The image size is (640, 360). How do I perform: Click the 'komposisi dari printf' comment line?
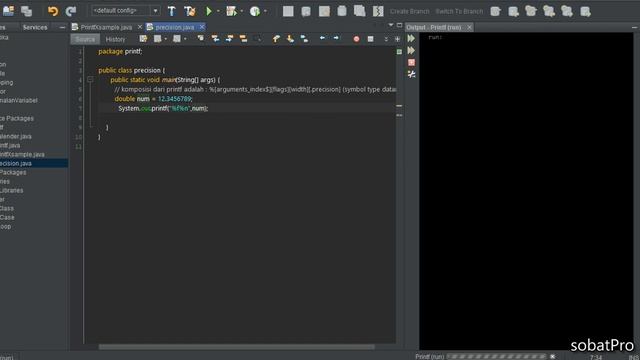coord(255,89)
